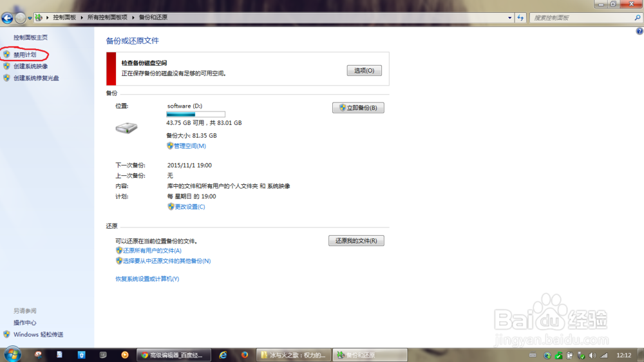Refresh the address bar location
Image resolution: width=644 pixels, height=362 pixels.
tap(520, 17)
